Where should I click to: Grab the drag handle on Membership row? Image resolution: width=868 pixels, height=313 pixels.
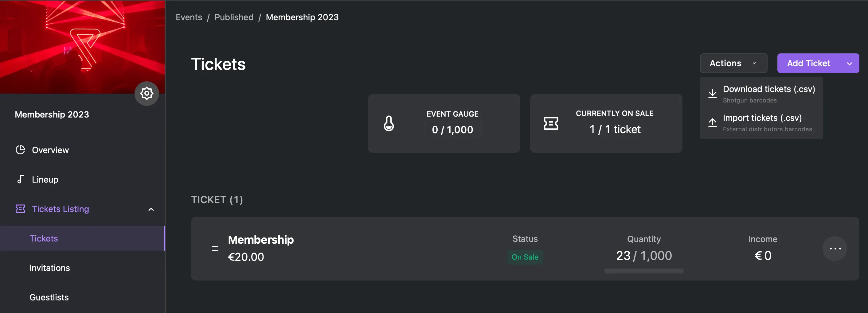pos(215,248)
